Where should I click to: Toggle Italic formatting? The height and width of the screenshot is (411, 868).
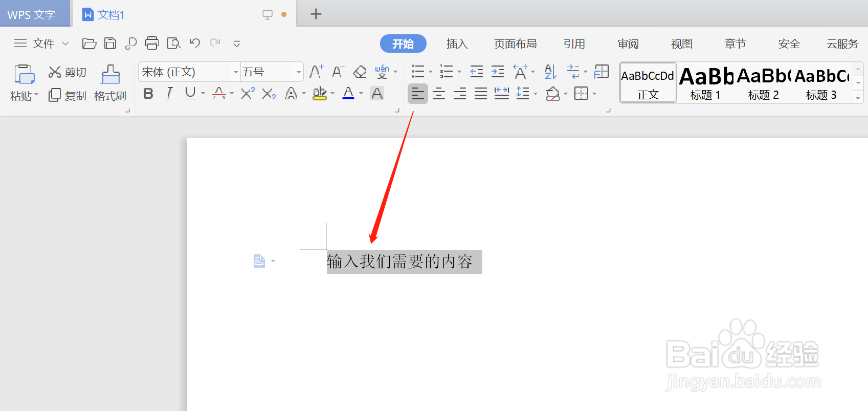(x=169, y=93)
